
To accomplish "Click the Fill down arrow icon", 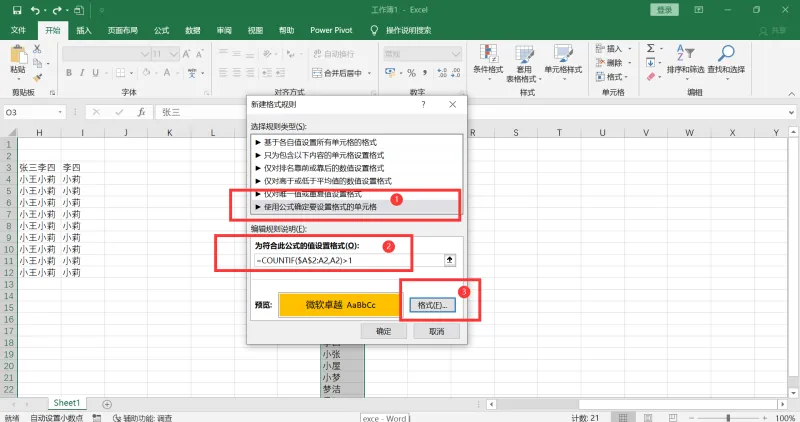I will [x=651, y=63].
